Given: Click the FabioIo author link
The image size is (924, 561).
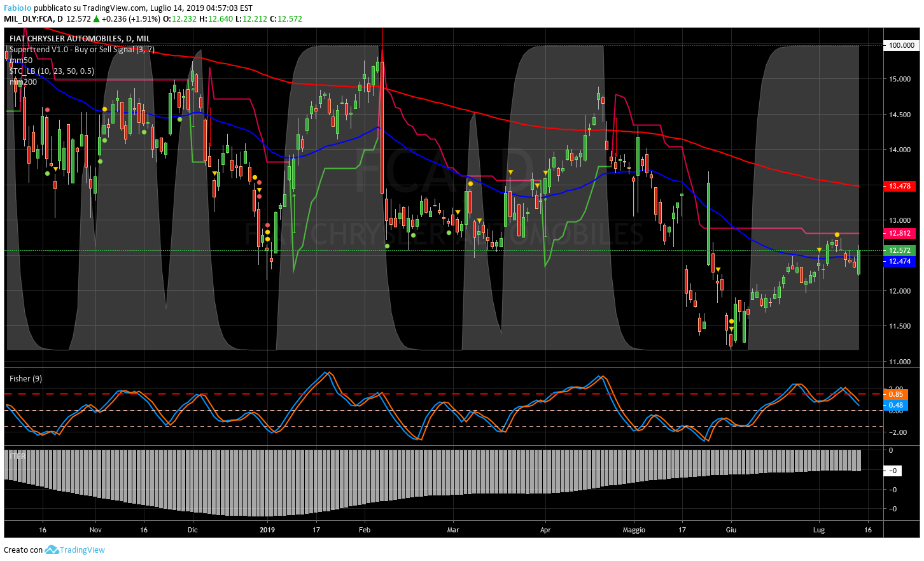Looking at the screenshot, I should click(x=17, y=8).
